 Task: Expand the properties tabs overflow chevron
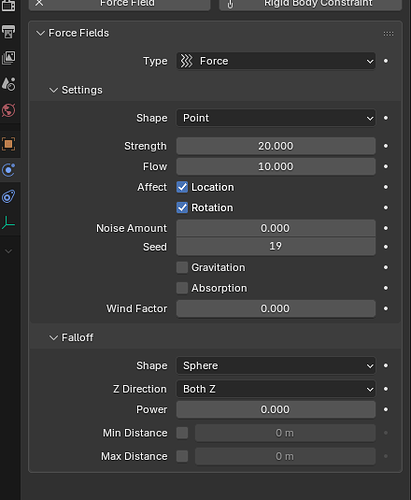9,251
